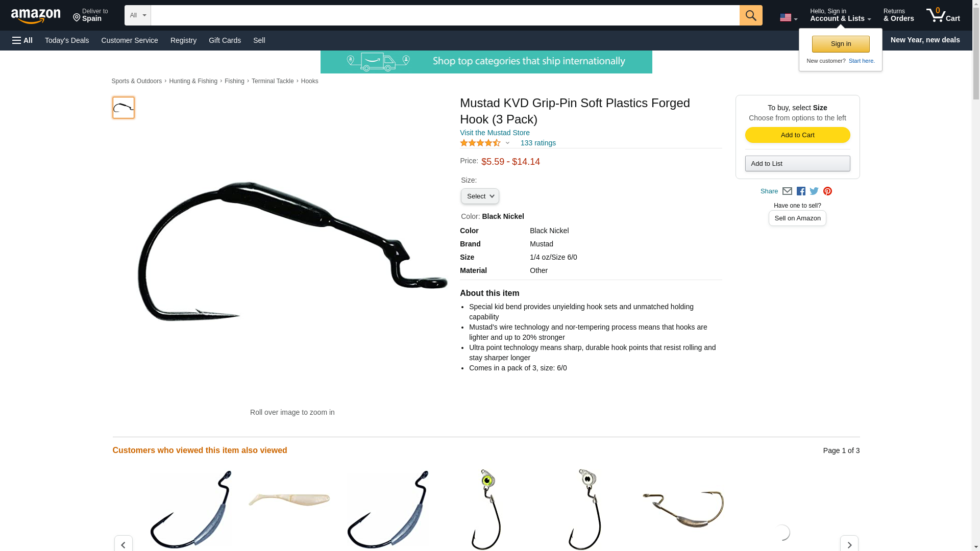Expand the search category All dropdown

click(x=138, y=15)
